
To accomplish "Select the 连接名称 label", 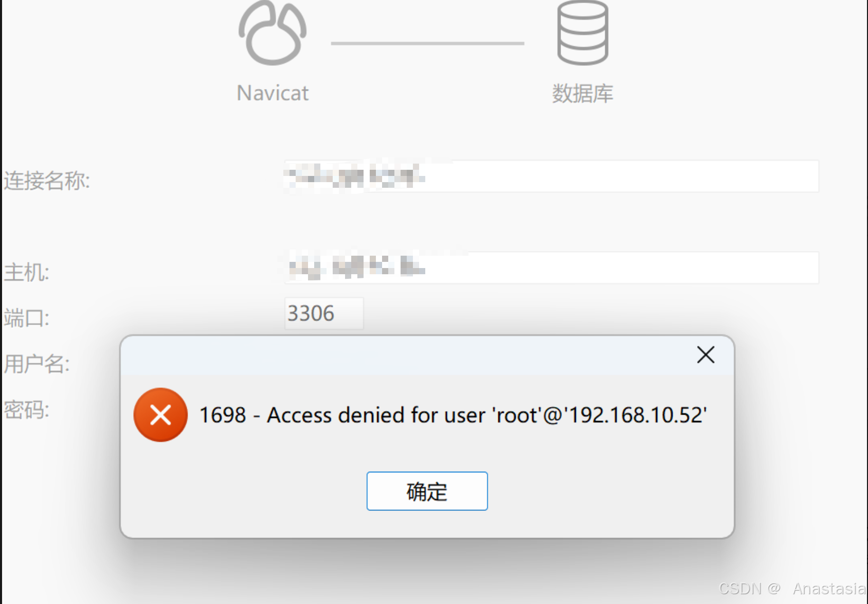I will [47, 181].
